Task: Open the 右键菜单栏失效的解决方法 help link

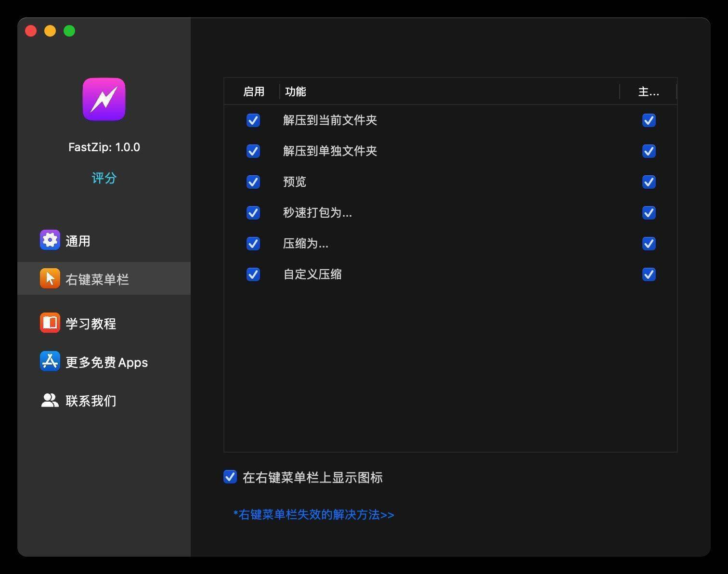Action: 312,514
